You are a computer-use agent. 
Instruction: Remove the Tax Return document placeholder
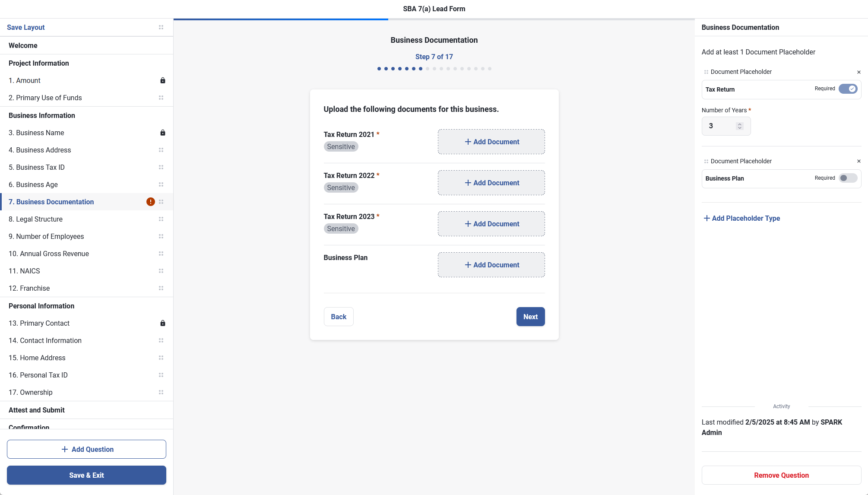[858, 72]
